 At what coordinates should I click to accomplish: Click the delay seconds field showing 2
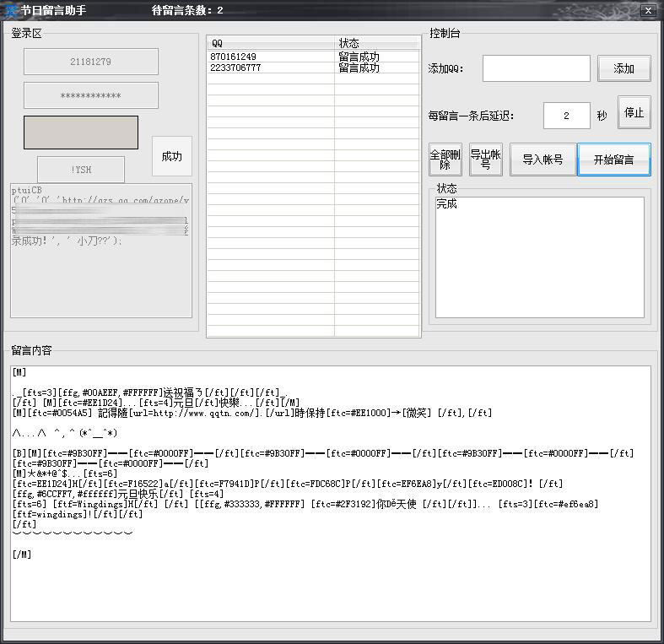click(566, 116)
